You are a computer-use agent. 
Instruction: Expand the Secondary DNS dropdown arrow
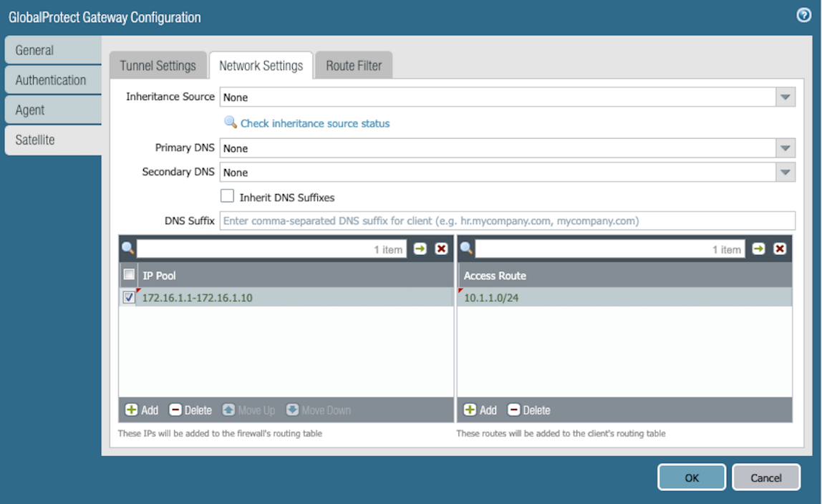785,173
